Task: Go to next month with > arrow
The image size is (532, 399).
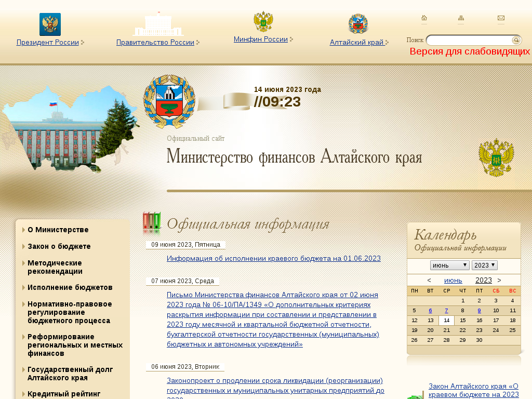Action: coord(499,280)
